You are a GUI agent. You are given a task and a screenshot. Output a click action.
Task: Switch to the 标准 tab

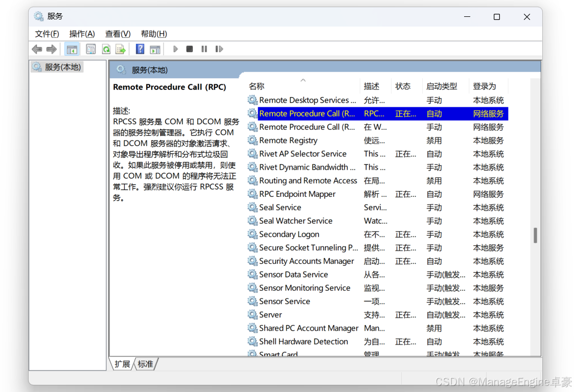146,364
